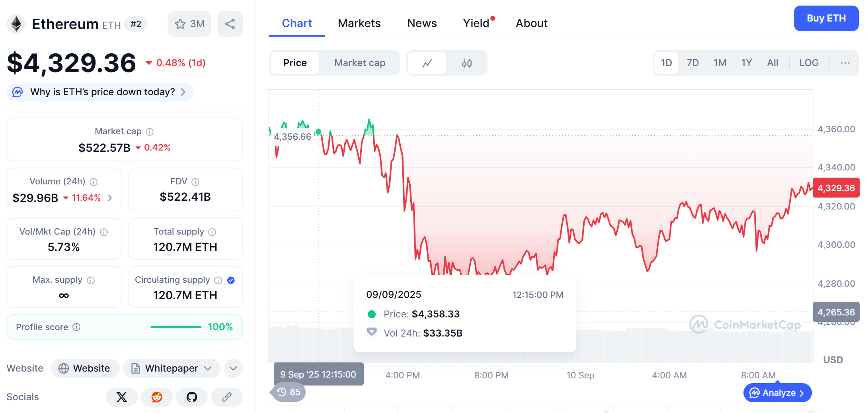Expand Volume (24h) details chevron
Screen dimensions: 868x413
[110, 198]
